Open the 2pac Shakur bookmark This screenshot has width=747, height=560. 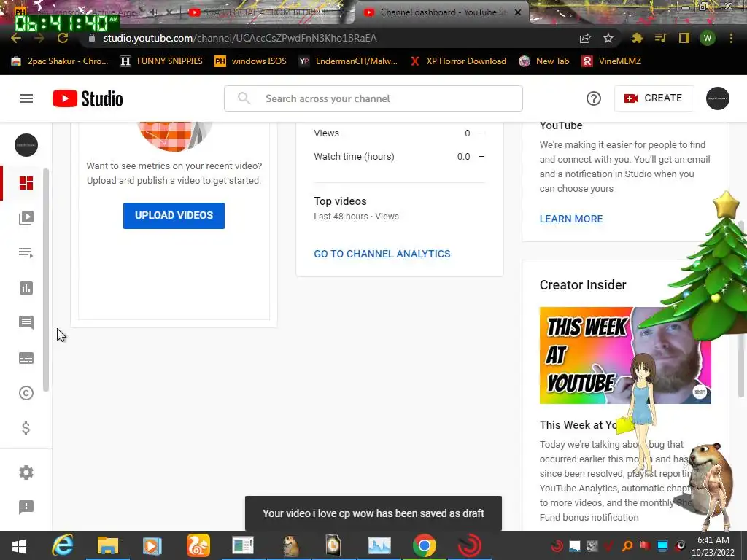tap(60, 61)
